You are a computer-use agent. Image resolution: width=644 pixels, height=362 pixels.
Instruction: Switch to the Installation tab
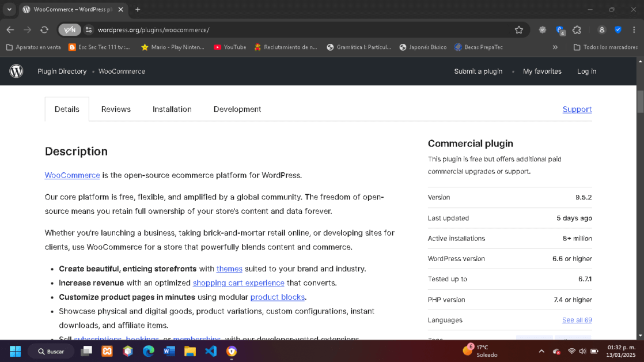coord(172,109)
